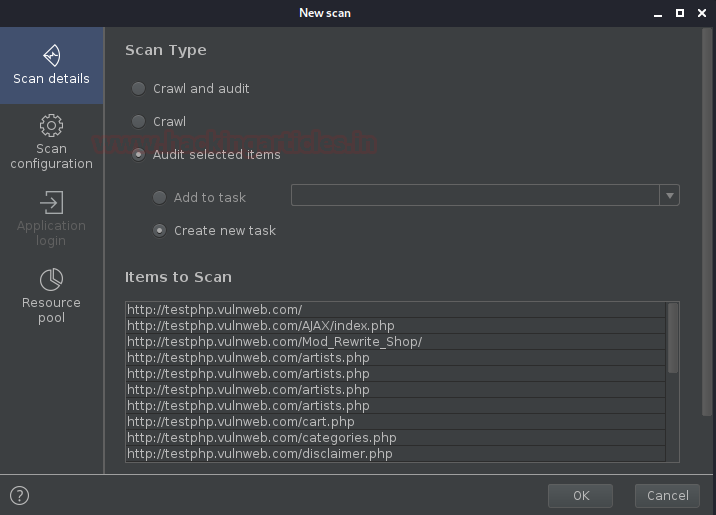
Task: Cancel the New scan dialog
Action: click(667, 495)
